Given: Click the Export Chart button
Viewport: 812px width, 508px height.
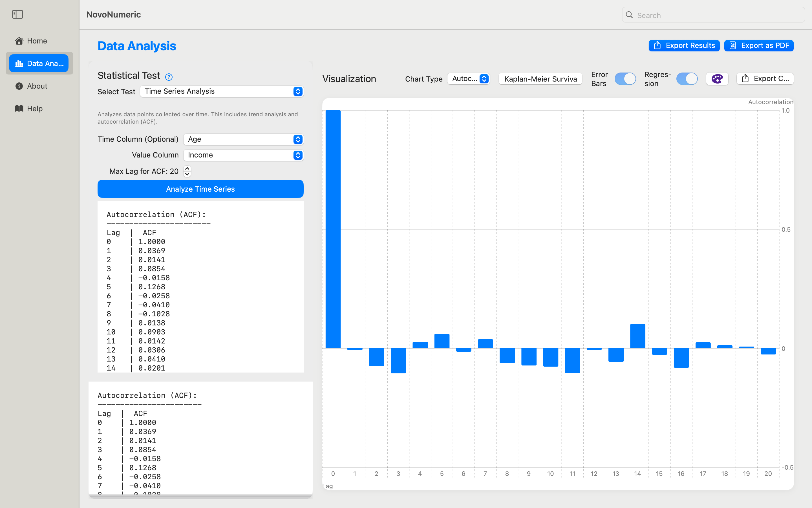Looking at the screenshot, I should point(765,79).
